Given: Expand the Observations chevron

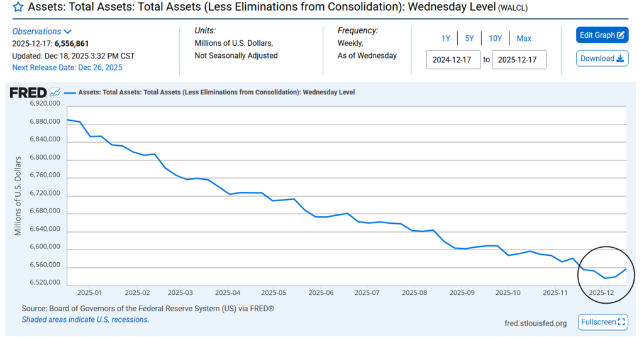Looking at the screenshot, I should (68, 31).
